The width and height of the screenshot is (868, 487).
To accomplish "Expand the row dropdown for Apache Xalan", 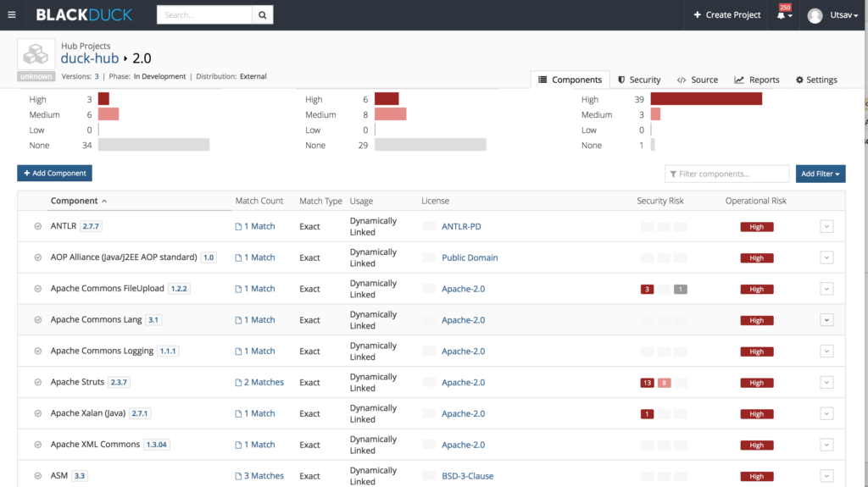I will tap(826, 414).
